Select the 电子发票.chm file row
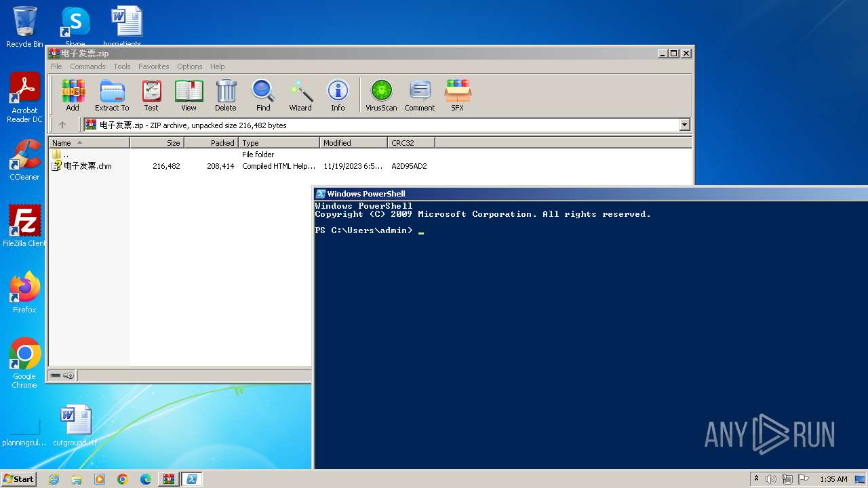 coord(239,166)
